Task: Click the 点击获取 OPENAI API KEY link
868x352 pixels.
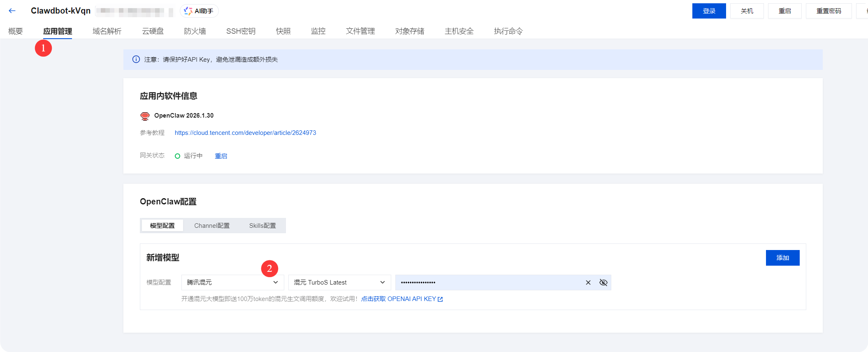Action: click(x=402, y=299)
